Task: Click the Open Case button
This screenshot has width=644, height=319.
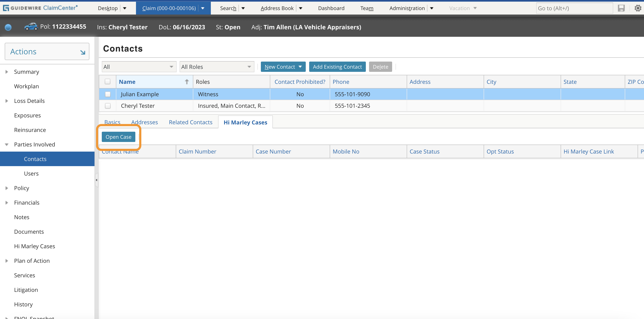Action: tap(118, 137)
